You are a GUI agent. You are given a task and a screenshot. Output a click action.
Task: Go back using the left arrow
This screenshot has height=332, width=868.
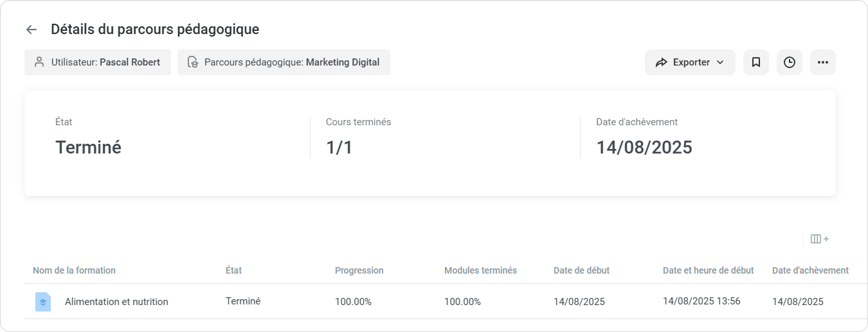click(32, 30)
